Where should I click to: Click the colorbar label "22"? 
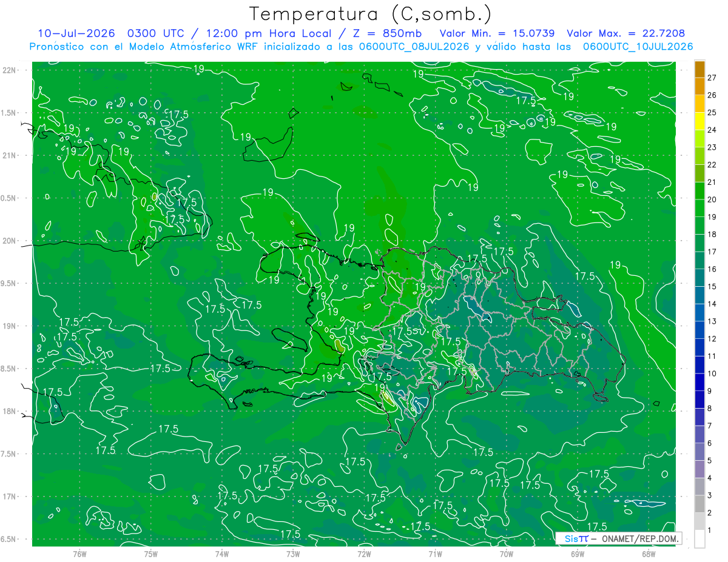712,165
